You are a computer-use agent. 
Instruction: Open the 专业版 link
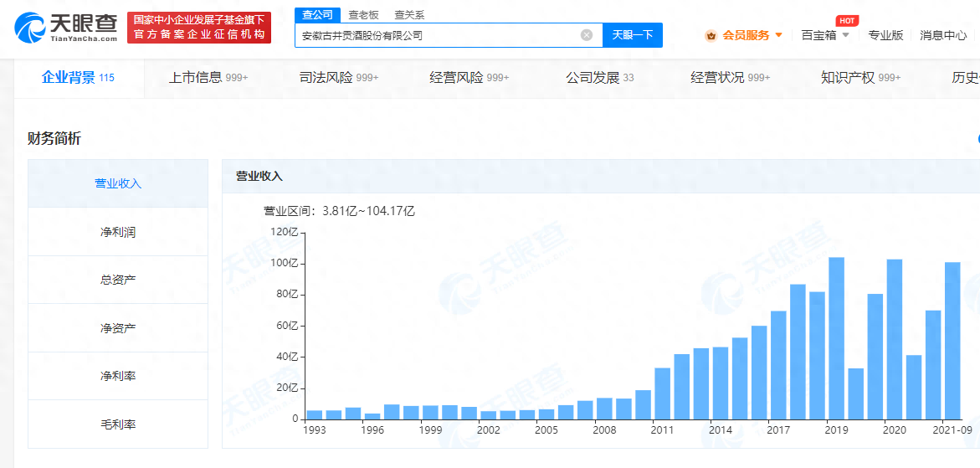(x=885, y=35)
